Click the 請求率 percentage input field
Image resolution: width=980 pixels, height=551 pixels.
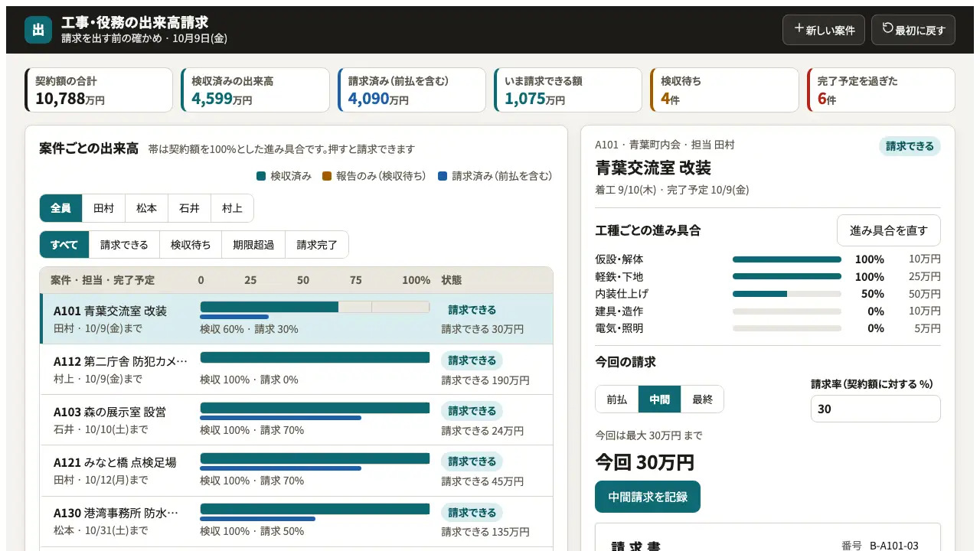(875, 409)
